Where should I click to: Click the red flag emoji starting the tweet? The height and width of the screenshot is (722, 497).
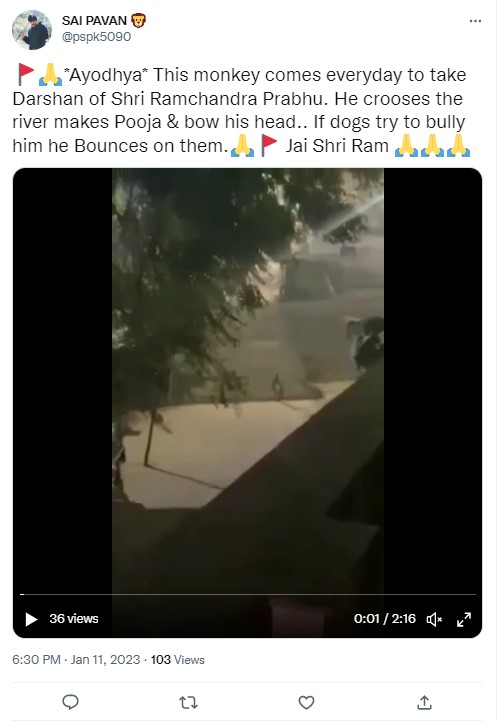[26, 74]
